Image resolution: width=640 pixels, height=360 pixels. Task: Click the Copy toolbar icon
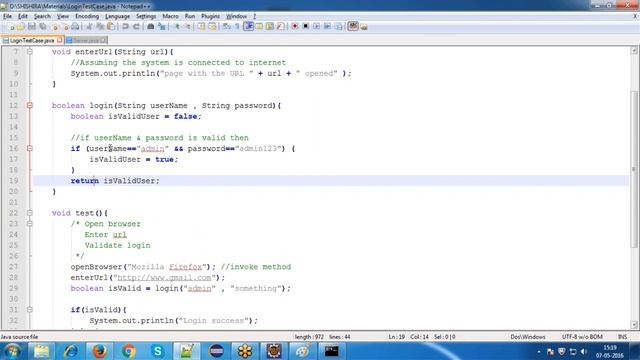[100, 27]
